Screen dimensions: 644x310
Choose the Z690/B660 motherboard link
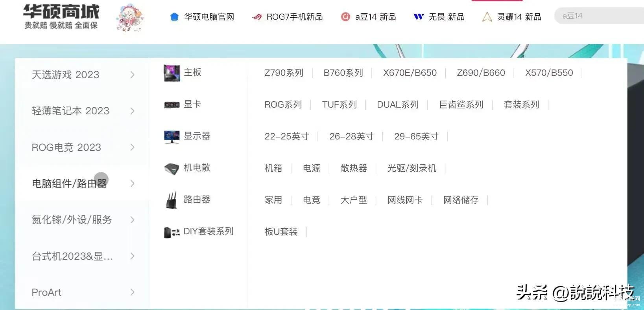(481, 73)
